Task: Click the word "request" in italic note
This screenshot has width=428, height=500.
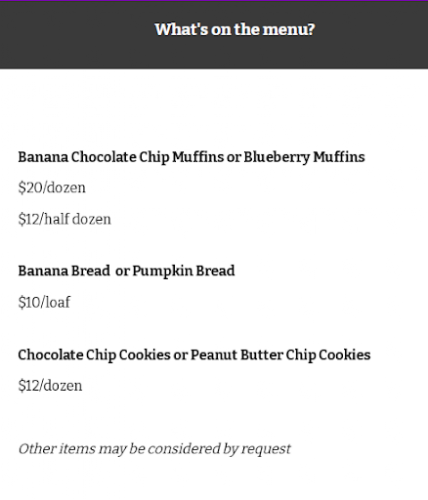Action: tap(266, 450)
